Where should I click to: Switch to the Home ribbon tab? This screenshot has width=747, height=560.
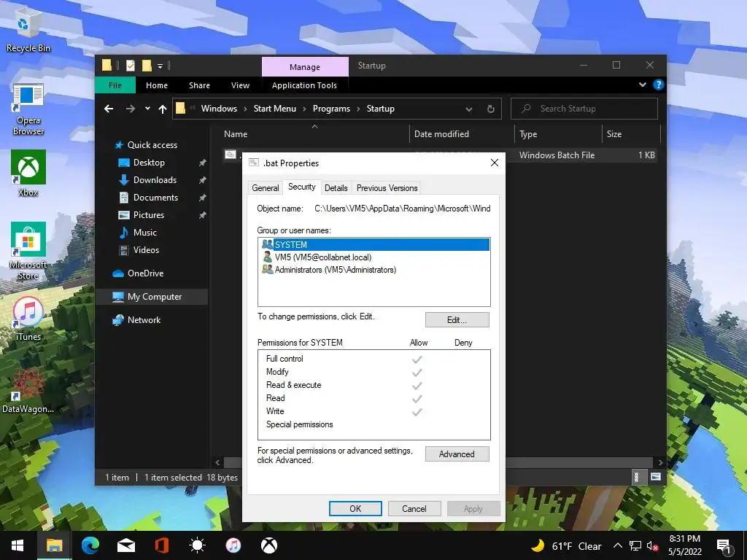[157, 85]
